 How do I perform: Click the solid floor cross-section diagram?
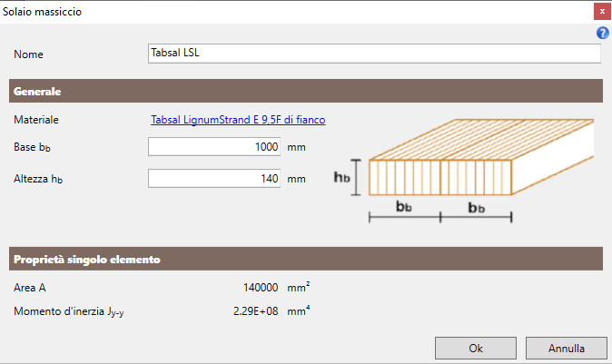pos(464,171)
